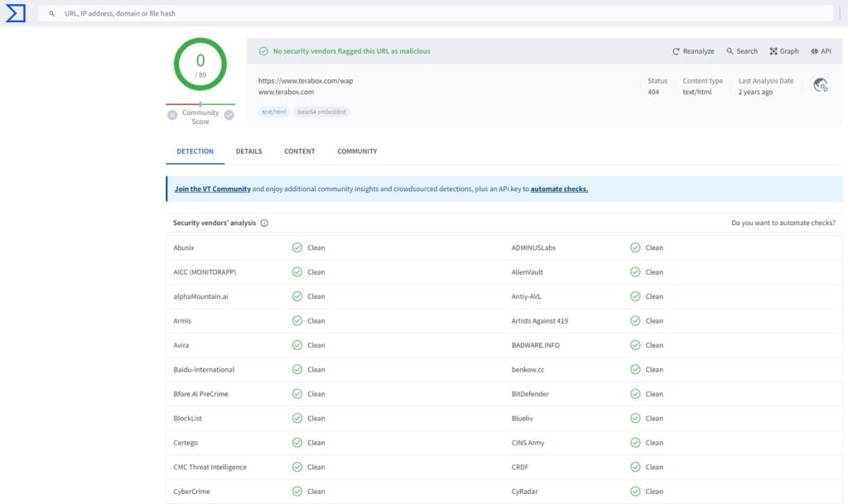Click the Clean check icon for Certego
This screenshot has height=504, width=848.
pos(297,443)
